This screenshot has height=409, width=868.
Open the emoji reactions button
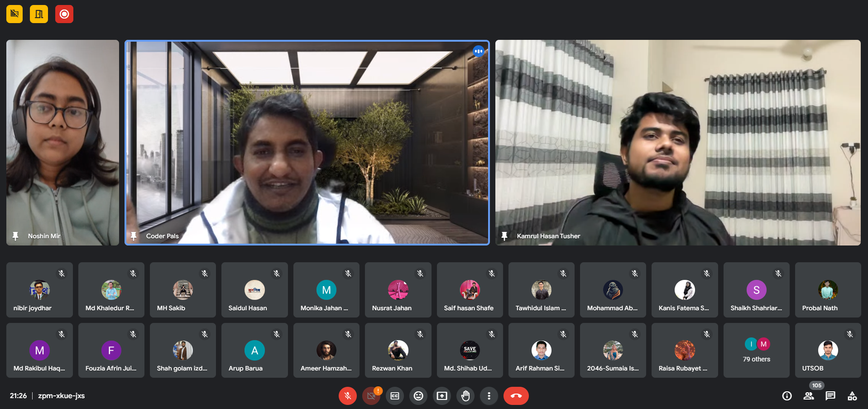418,396
